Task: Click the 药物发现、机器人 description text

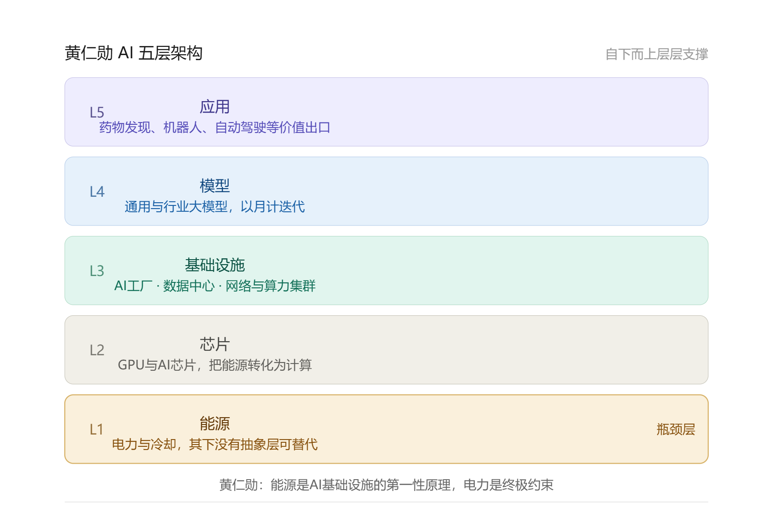Action: coord(215,127)
